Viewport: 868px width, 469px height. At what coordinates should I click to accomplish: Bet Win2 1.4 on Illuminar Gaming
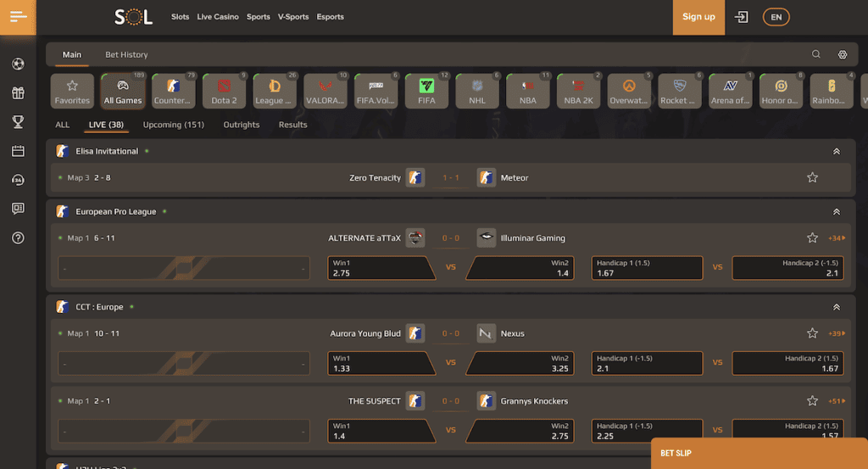pos(520,268)
